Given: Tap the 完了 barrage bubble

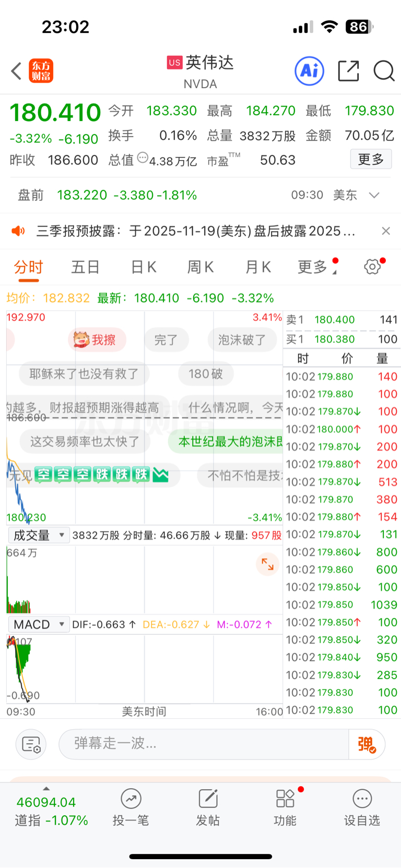Looking at the screenshot, I should [x=166, y=340].
